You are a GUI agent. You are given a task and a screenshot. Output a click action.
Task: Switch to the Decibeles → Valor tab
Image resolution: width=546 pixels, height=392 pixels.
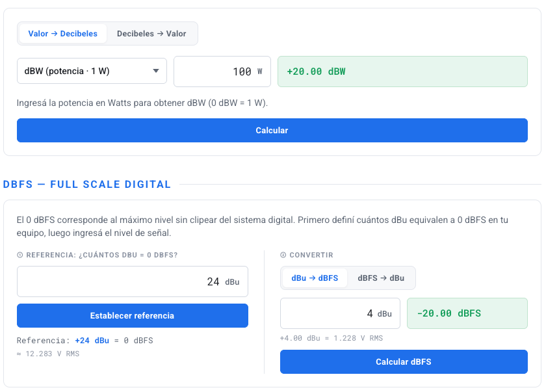151,33
